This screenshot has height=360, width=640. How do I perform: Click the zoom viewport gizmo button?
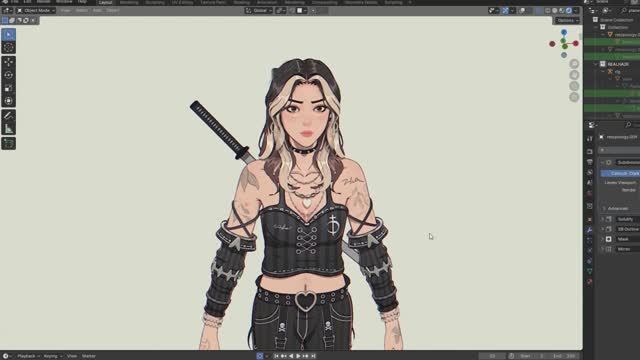pos(574,64)
